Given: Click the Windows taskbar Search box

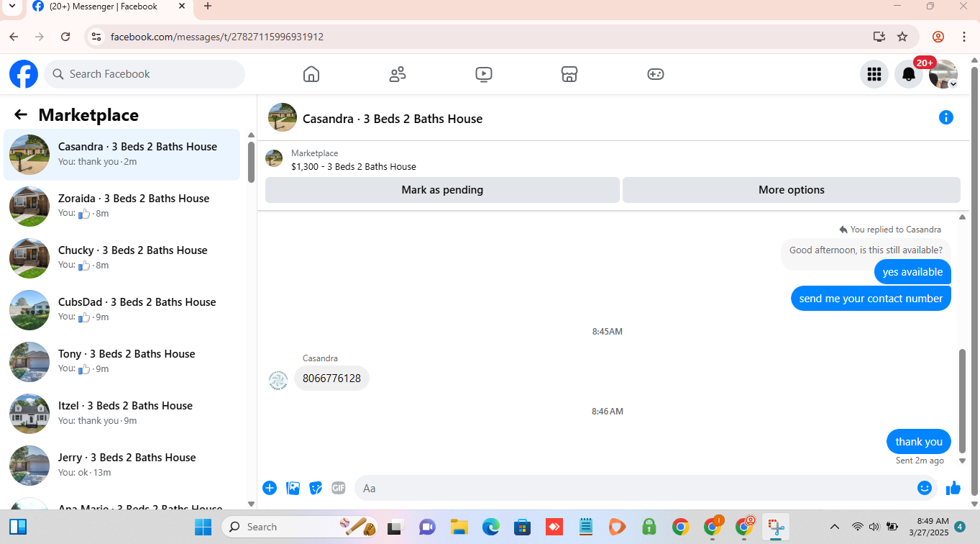Looking at the screenshot, I should click(301, 527).
